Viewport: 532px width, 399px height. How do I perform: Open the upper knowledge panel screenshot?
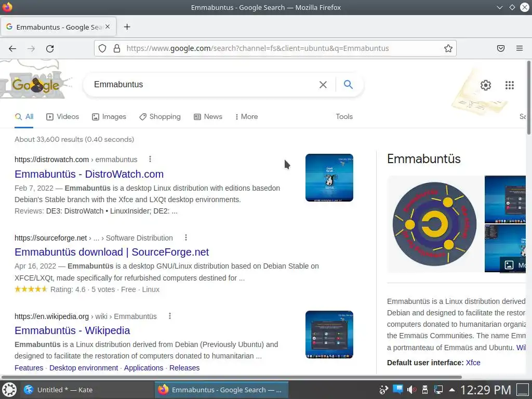(x=505, y=199)
